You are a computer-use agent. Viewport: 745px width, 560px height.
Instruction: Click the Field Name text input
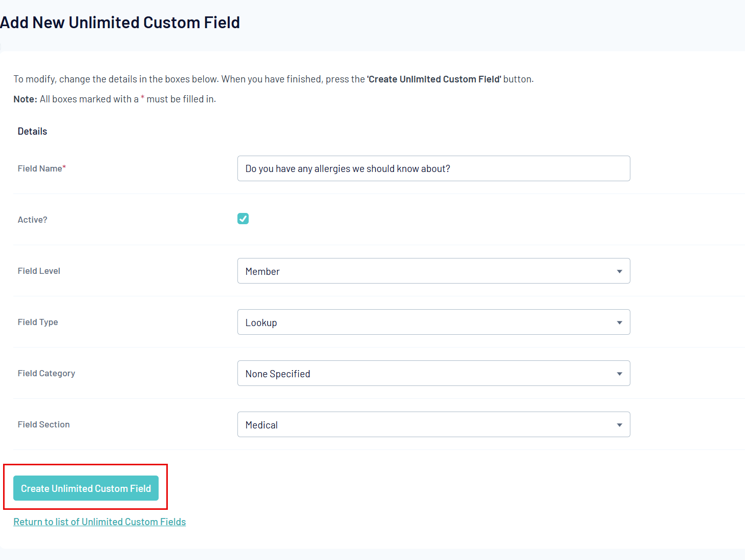point(433,168)
